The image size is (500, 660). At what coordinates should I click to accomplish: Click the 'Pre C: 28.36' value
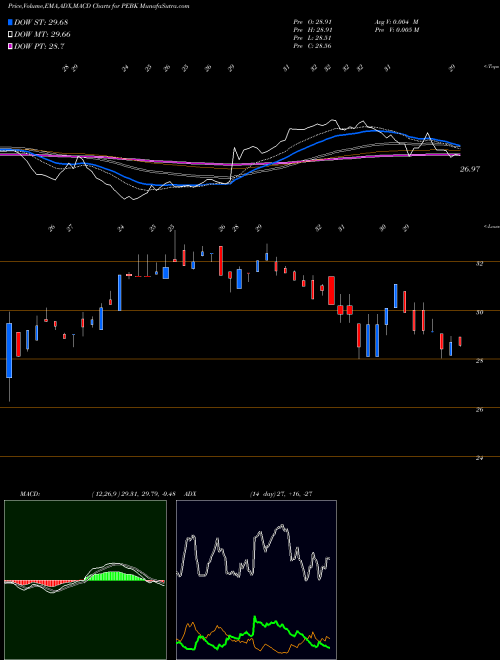pyautogui.click(x=312, y=46)
